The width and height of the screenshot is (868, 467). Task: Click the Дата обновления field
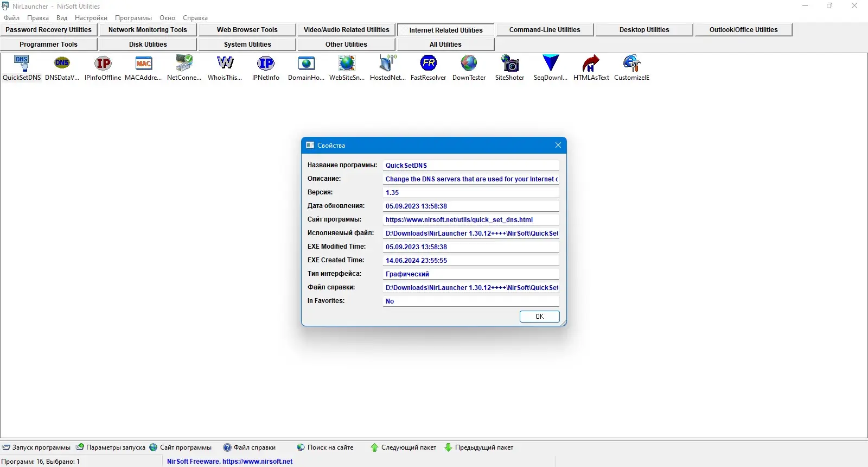click(x=471, y=206)
